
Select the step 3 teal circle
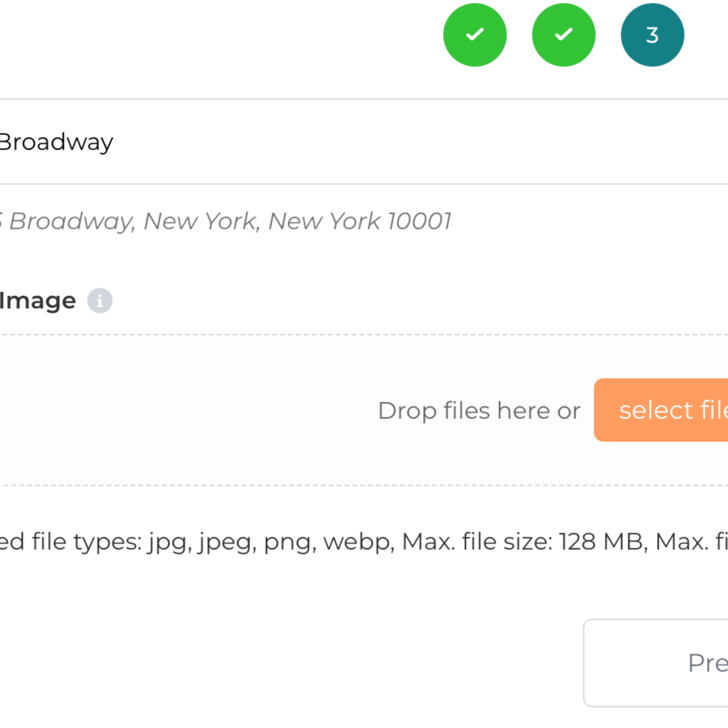[653, 35]
